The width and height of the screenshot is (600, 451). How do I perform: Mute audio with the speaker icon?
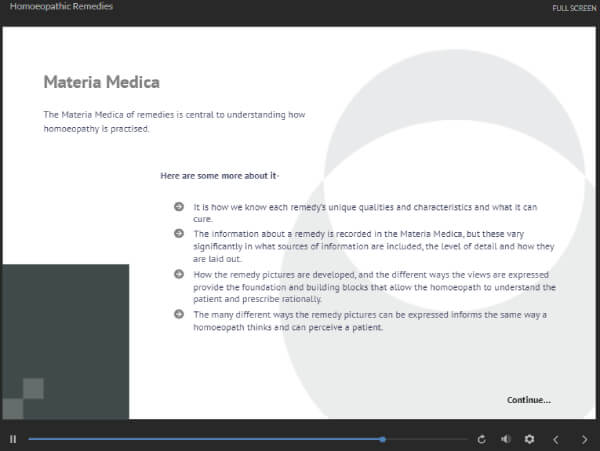point(505,439)
